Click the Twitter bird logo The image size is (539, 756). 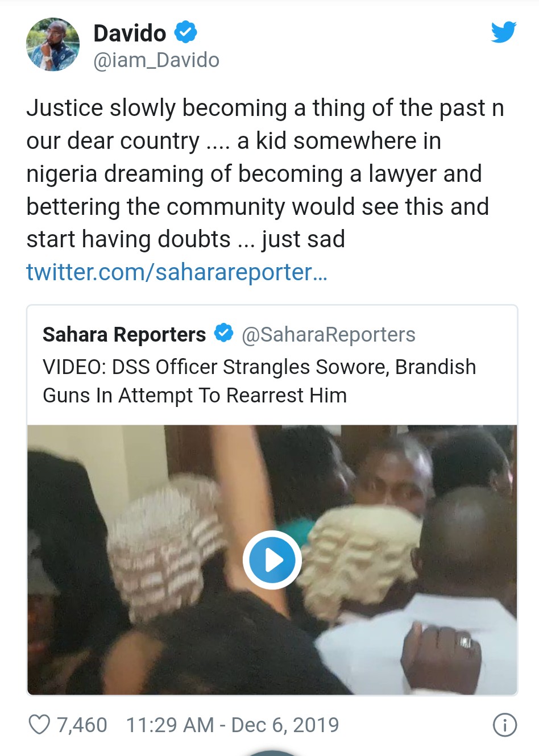pos(504,32)
